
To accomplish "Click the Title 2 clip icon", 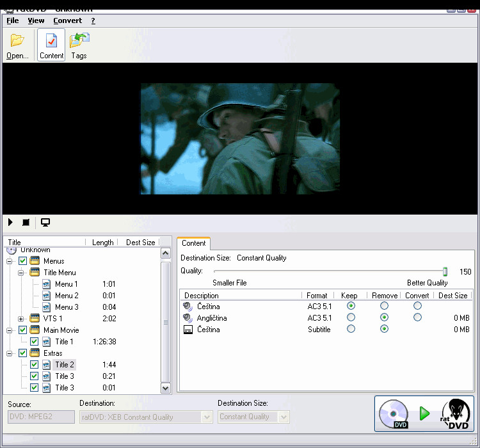I will pos(46,364).
